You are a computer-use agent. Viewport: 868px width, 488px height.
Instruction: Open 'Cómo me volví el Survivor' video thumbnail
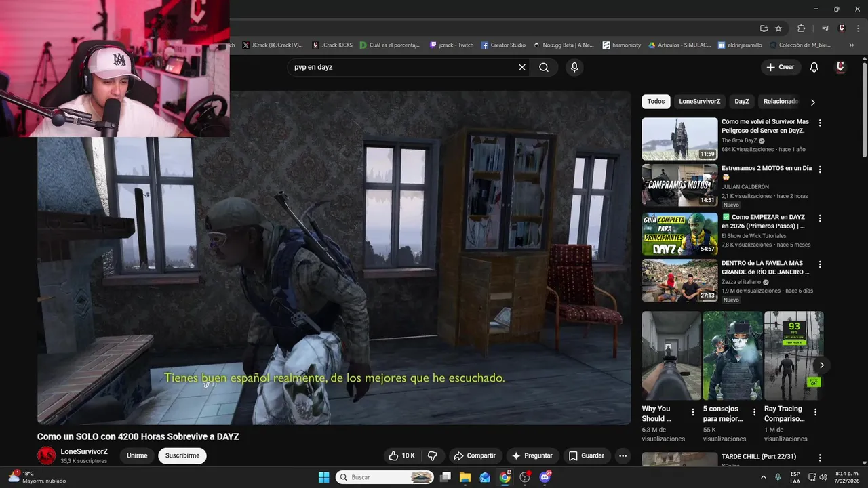coord(679,139)
